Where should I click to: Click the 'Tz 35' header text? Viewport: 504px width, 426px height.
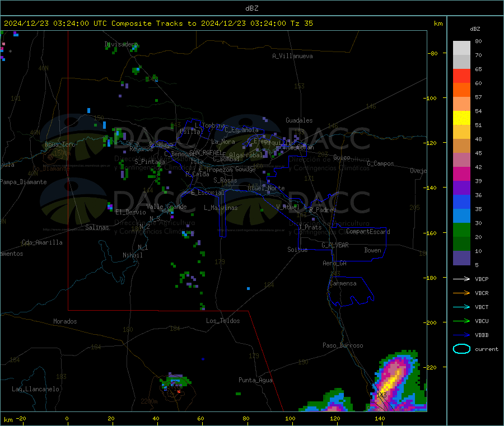(301, 24)
